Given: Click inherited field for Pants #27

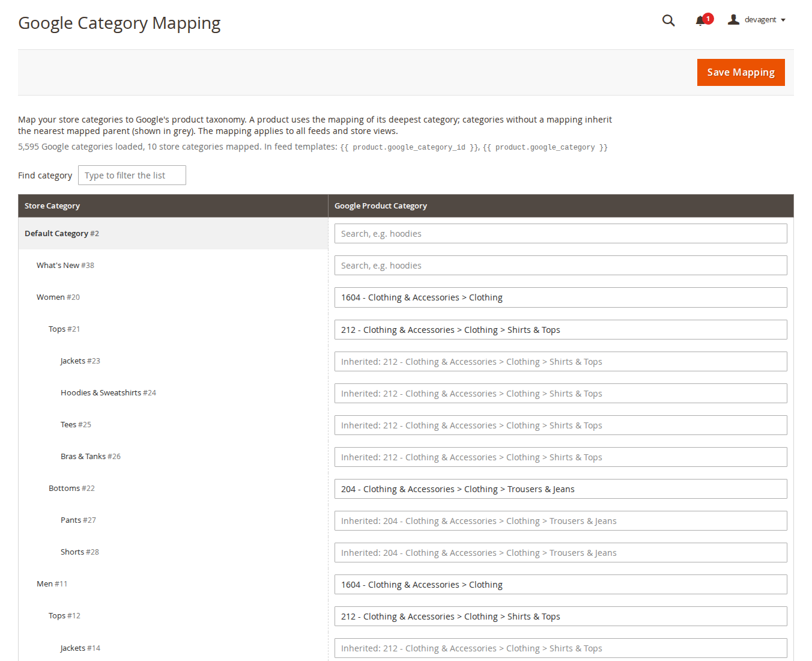Looking at the screenshot, I should click(560, 521).
